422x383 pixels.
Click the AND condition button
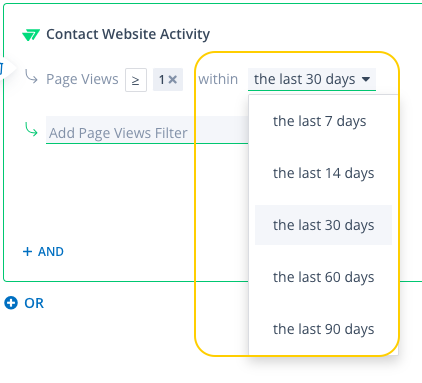click(x=43, y=252)
